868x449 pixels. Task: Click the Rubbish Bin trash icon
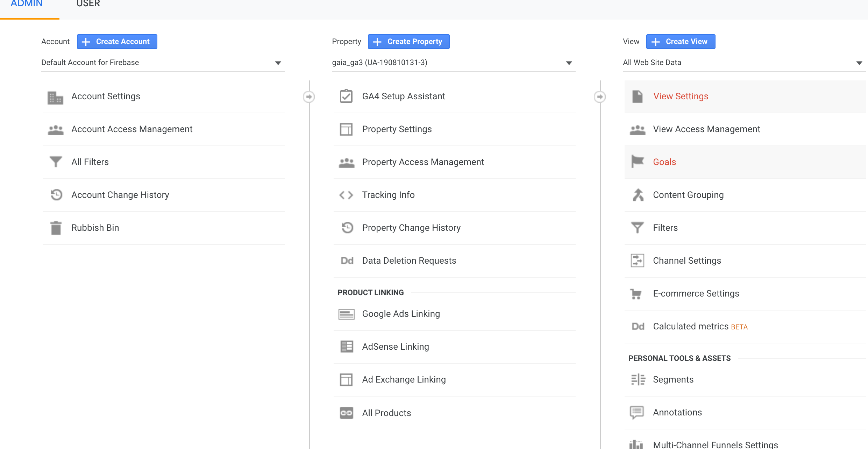[x=56, y=228]
